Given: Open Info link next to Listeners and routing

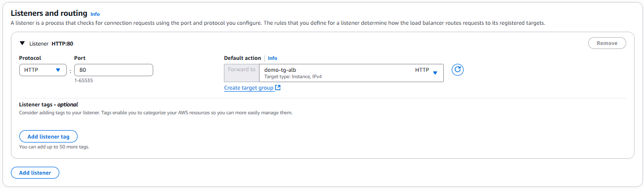Looking at the screenshot, I should pyautogui.click(x=95, y=14).
